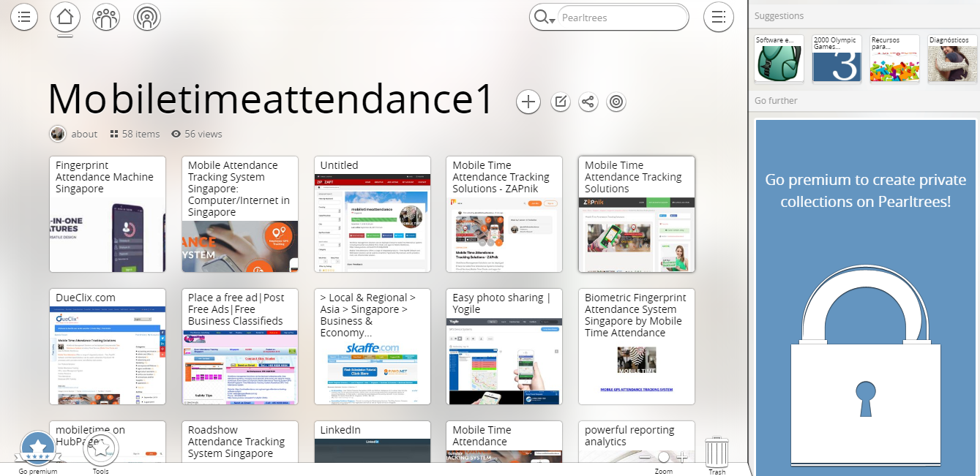
Task: Open the hamburger list menu top-left
Action: click(23, 16)
